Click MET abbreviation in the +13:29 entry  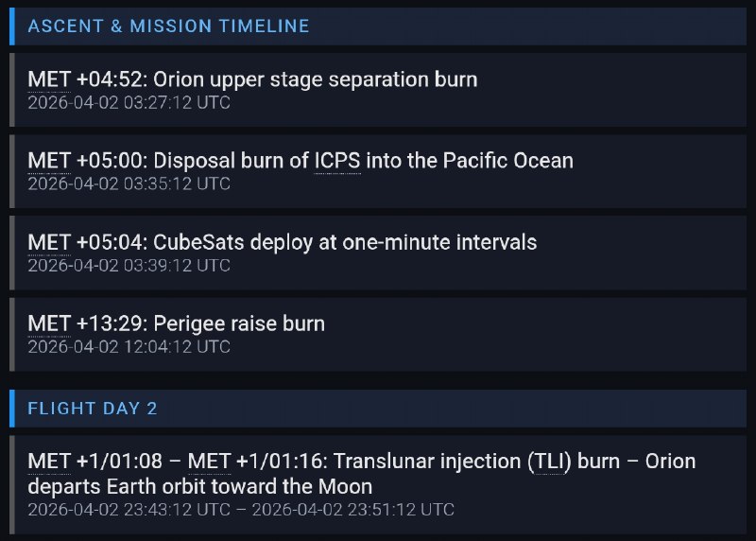(49, 323)
